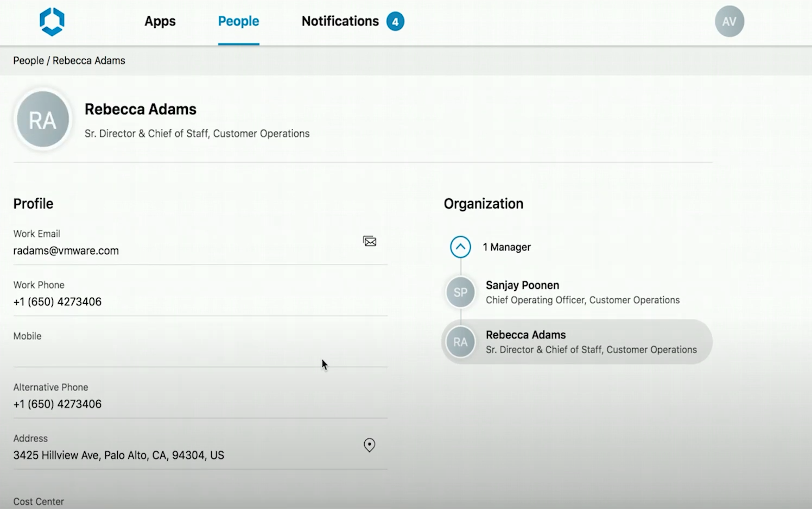Image resolution: width=812 pixels, height=509 pixels.
Task: Click the Alternative Phone number
Action: tap(57, 404)
